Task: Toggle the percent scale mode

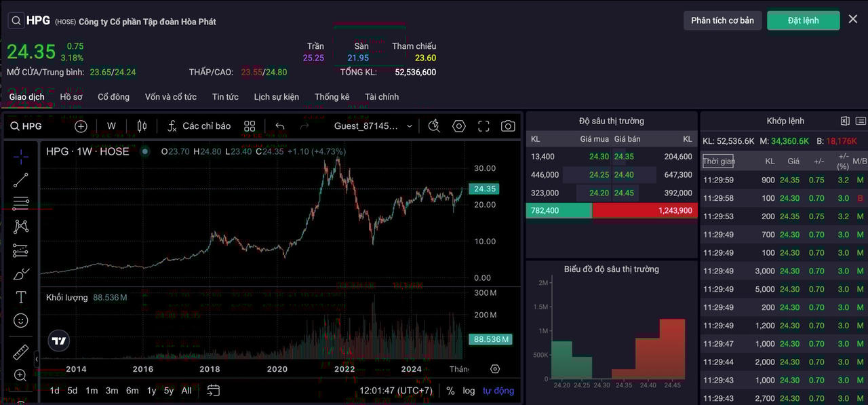Action: click(450, 391)
